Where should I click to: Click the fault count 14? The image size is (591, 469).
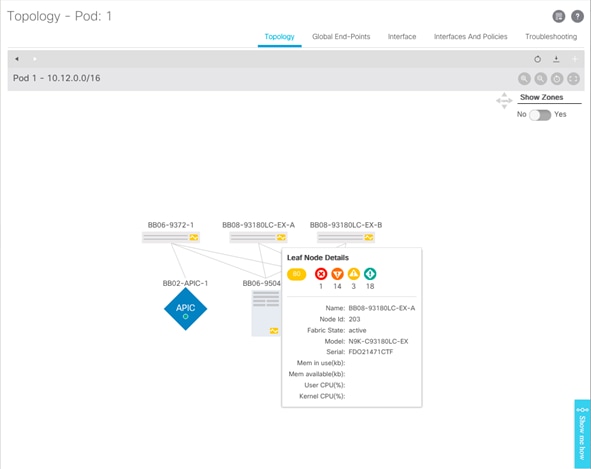tap(337, 287)
